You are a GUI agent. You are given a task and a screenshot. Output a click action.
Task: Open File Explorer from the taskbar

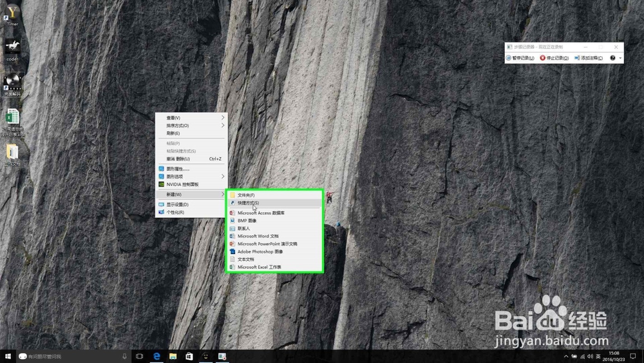click(x=173, y=357)
